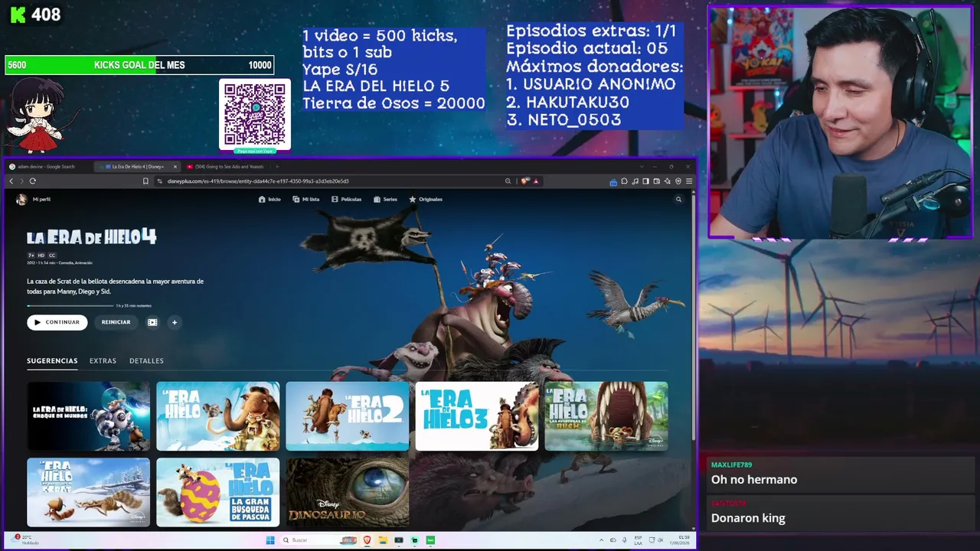Open the Scrat short film thumbnail
Viewport: 980px width, 551px height.
point(89,492)
